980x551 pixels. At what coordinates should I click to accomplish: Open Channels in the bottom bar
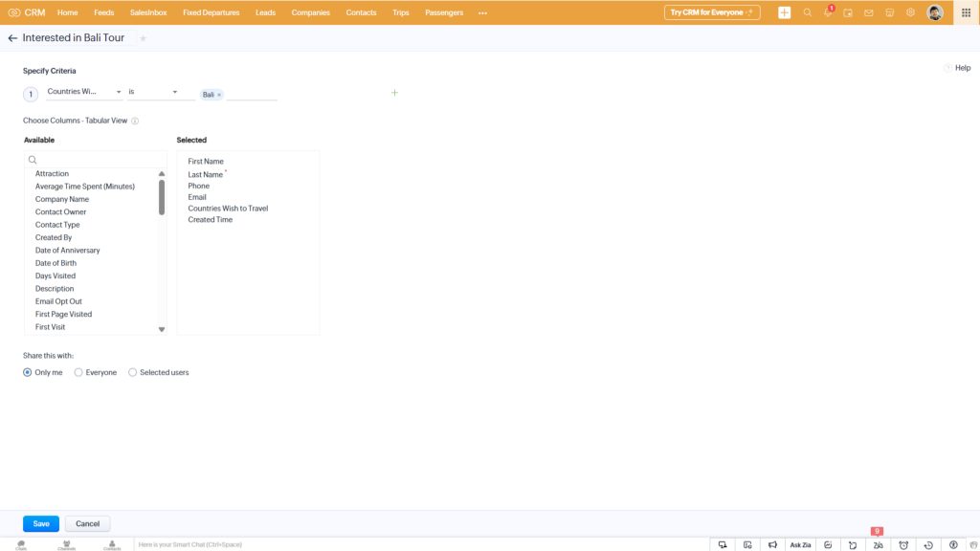pyautogui.click(x=66, y=544)
